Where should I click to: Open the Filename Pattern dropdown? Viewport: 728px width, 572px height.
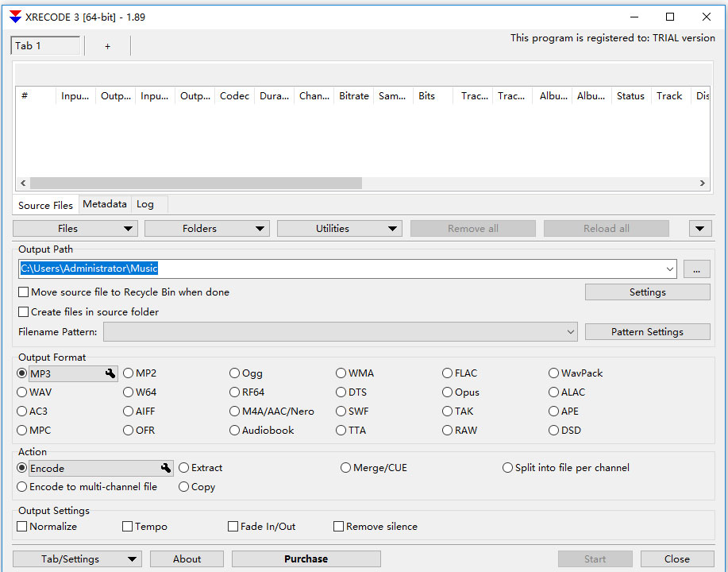pos(571,332)
